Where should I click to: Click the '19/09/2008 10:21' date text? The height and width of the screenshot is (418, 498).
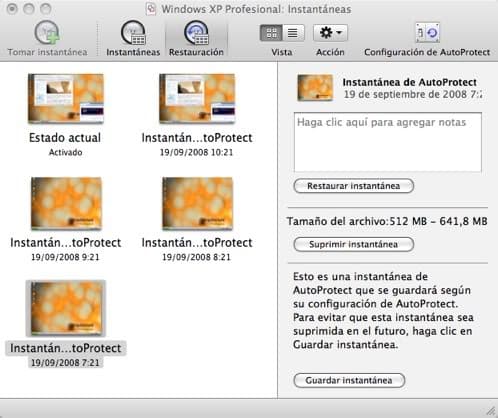[x=196, y=152]
